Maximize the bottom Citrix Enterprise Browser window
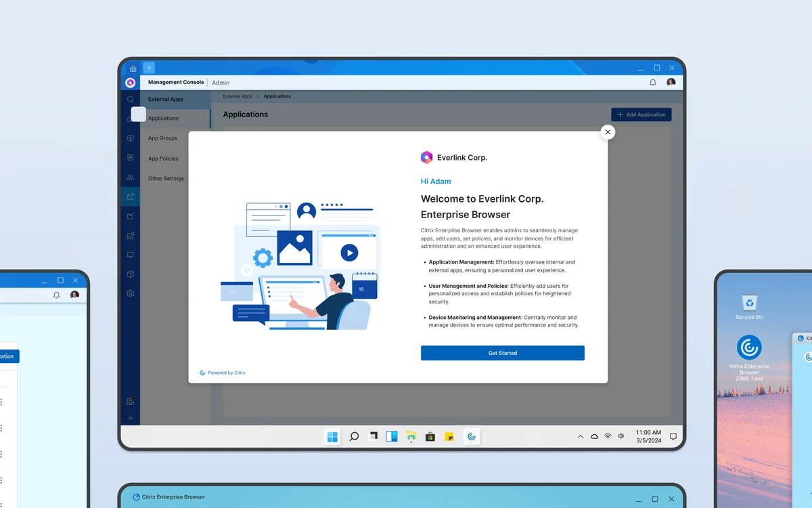Screen dimensions: 812x508 pos(654,499)
